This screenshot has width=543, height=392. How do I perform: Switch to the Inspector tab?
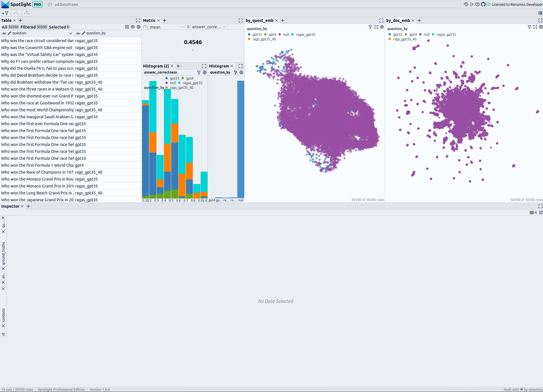(10, 206)
